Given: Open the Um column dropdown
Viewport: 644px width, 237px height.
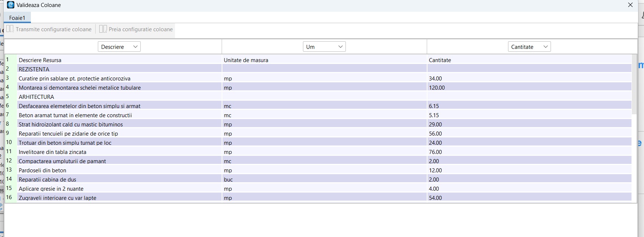Looking at the screenshot, I should point(324,47).
